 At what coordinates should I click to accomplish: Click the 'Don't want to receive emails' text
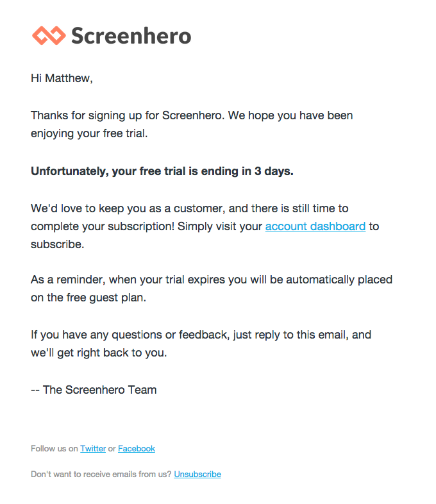pos(101,475)
